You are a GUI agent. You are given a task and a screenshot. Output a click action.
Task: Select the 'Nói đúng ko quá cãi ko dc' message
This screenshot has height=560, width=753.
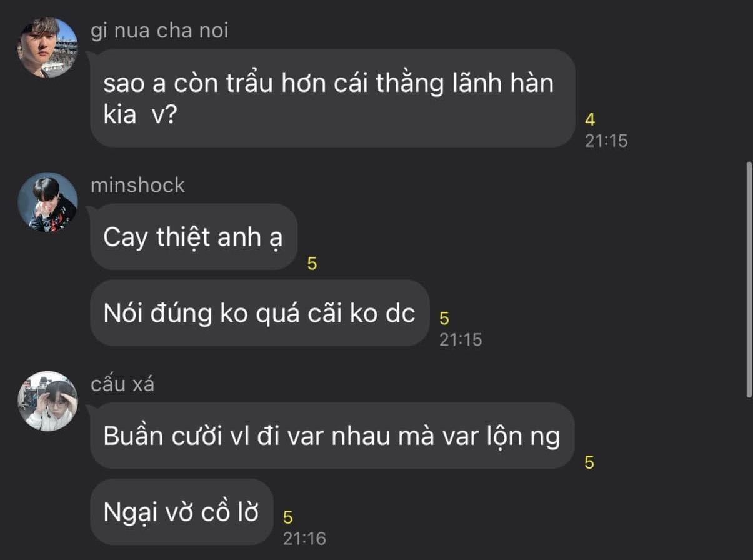coord(260,313)
